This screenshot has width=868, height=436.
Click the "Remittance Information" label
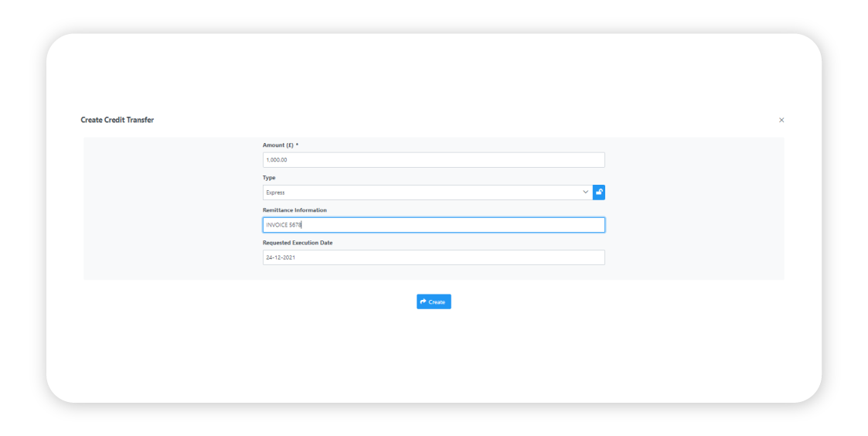294,210
